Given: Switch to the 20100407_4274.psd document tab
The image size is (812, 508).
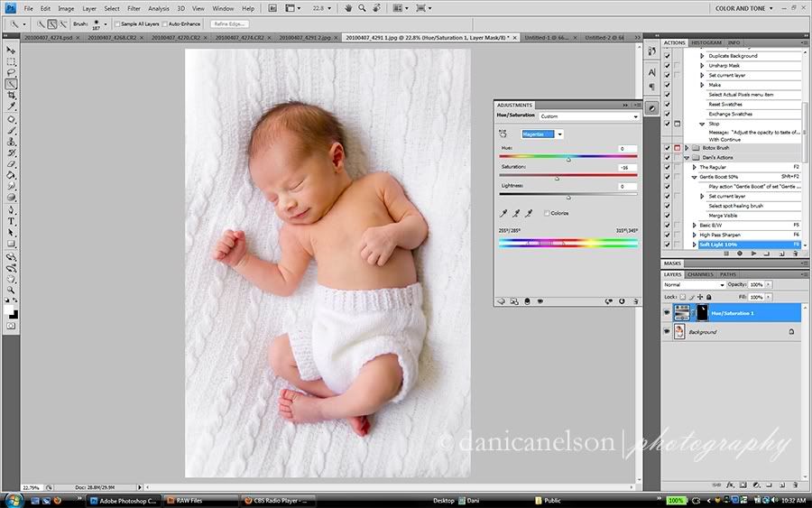Looking at the screenshot, I should 48,38.
